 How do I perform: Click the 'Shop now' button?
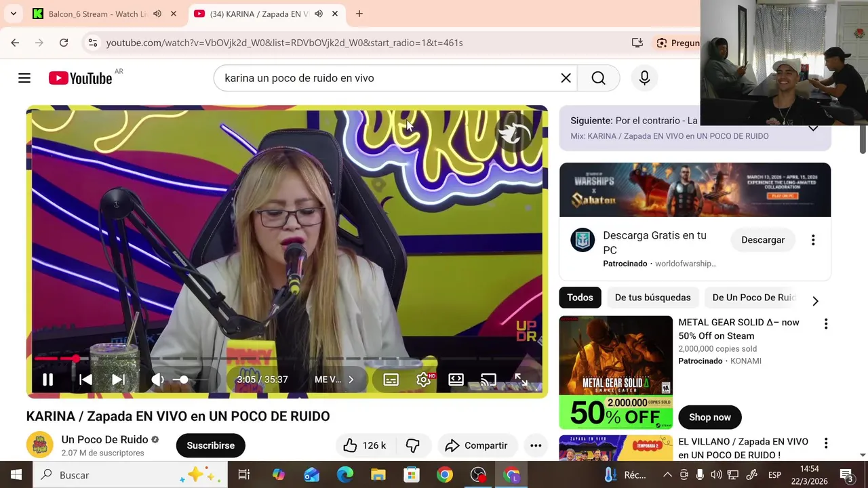[709, 417]
